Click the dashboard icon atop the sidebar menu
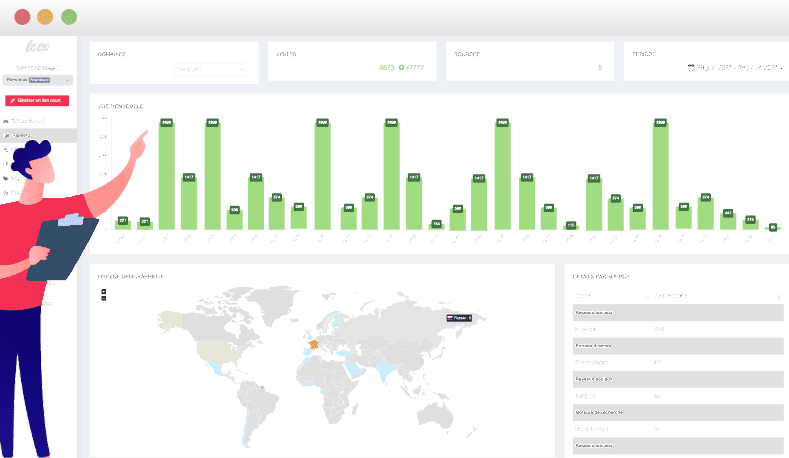This screenshot has height=458, width=789. coord(6,121)
